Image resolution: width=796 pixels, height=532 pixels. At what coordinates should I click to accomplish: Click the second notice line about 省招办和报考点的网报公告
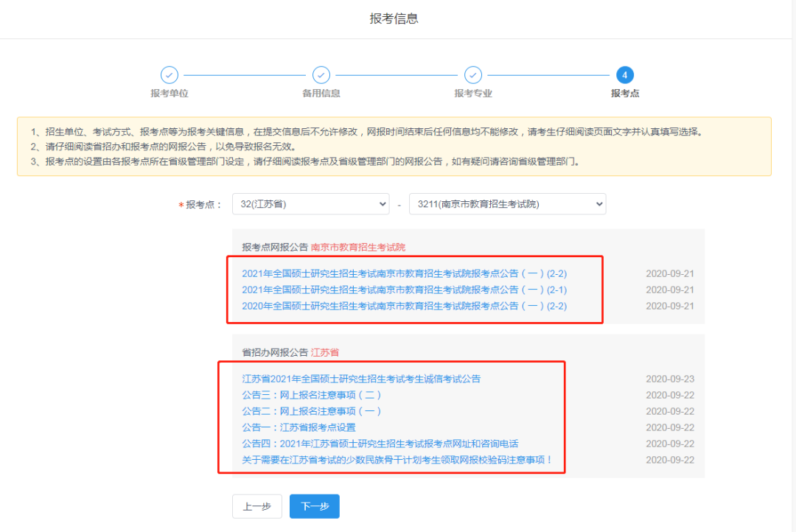click(164, 147)
